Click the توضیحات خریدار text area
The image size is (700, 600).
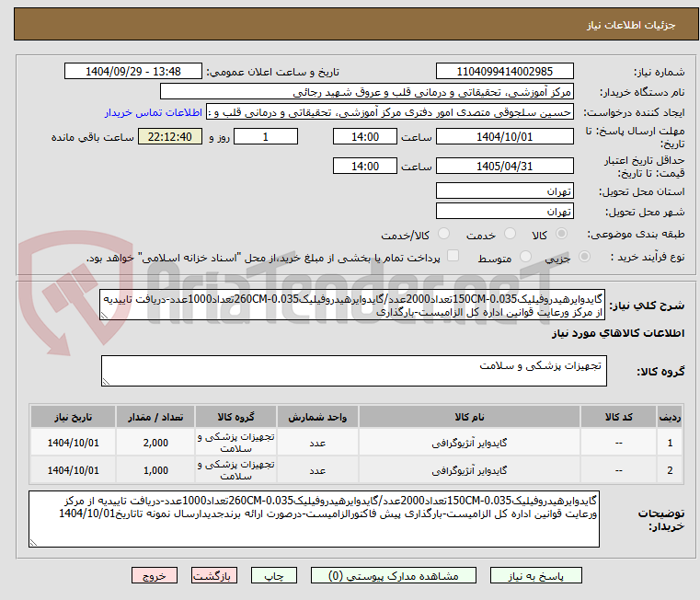(x=314, y=519)
